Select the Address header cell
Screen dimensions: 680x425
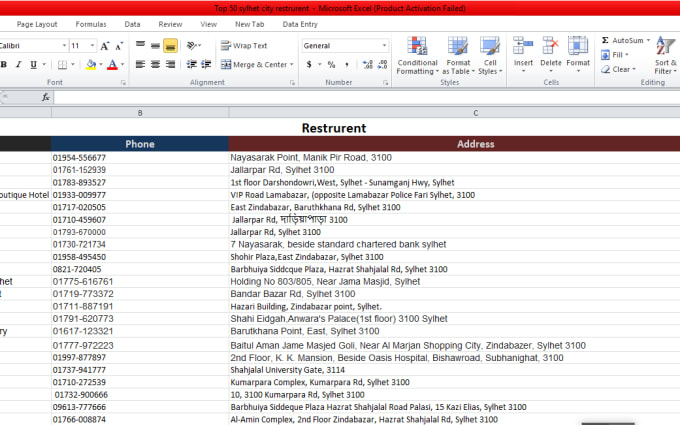[454, 144]
